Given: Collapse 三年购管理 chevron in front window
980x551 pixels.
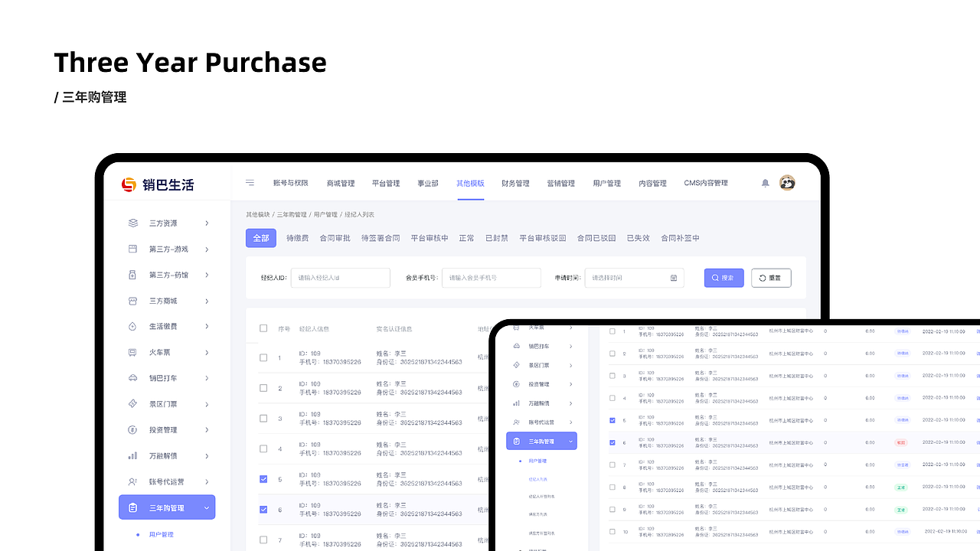Looking at the screenshot, I should point(570,442).
